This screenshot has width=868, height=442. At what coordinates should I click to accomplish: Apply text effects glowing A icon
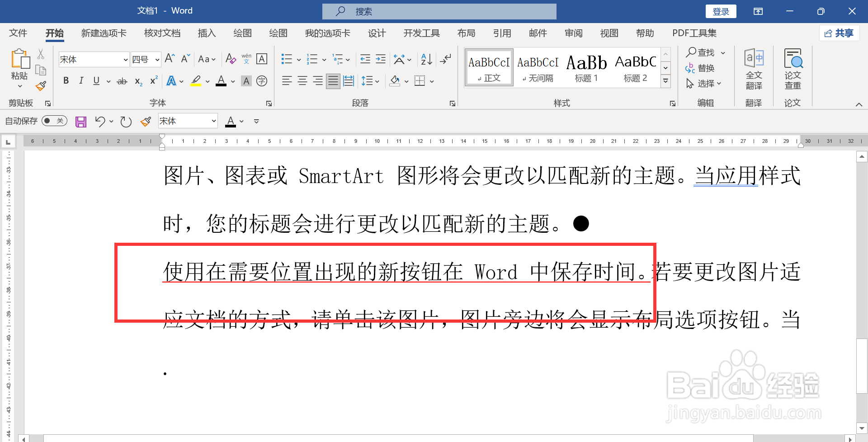[x=171, y=81]
